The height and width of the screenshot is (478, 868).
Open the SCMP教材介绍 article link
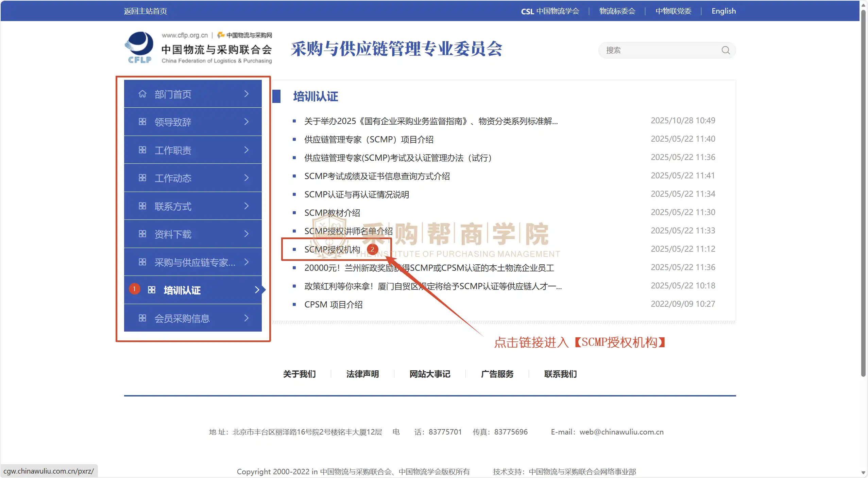pos(332,213)
